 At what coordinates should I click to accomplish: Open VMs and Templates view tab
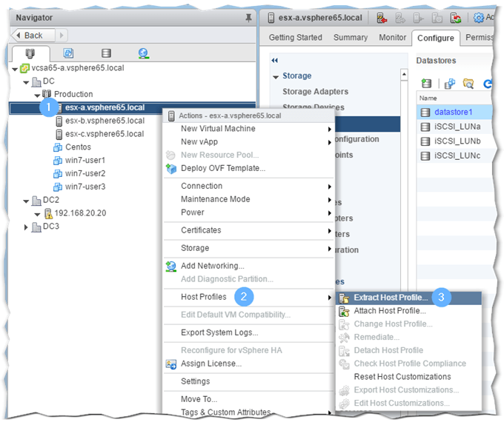point(68,53)
